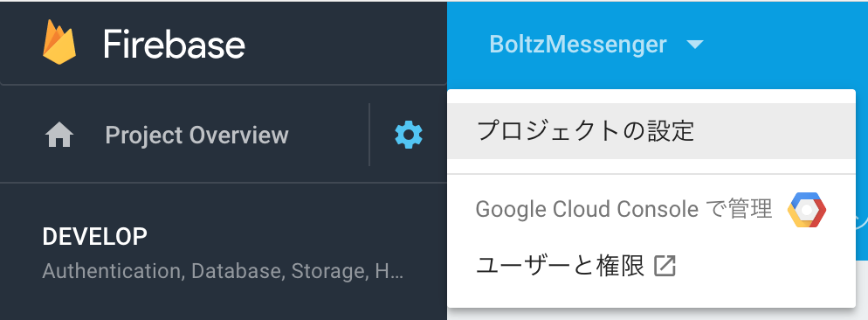The width and height of the screenshot is (868, 320).
Task: Go to Project Overview
Action: tap(196, 136)
